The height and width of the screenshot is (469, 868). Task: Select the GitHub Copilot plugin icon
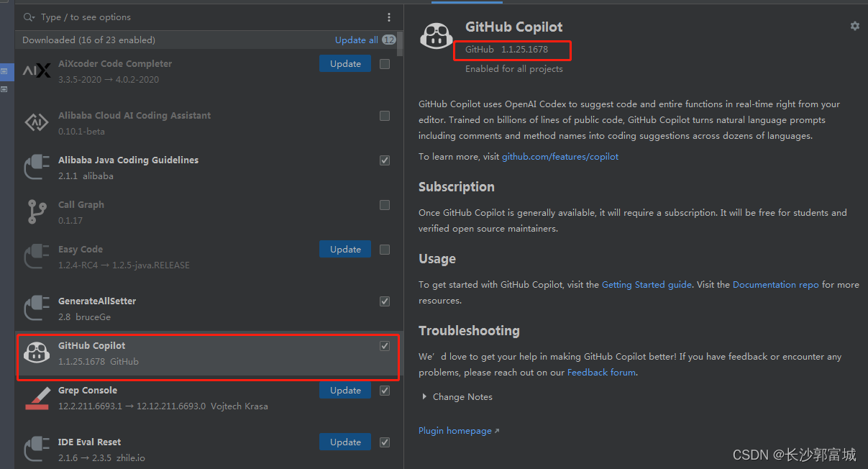(37, 352)
